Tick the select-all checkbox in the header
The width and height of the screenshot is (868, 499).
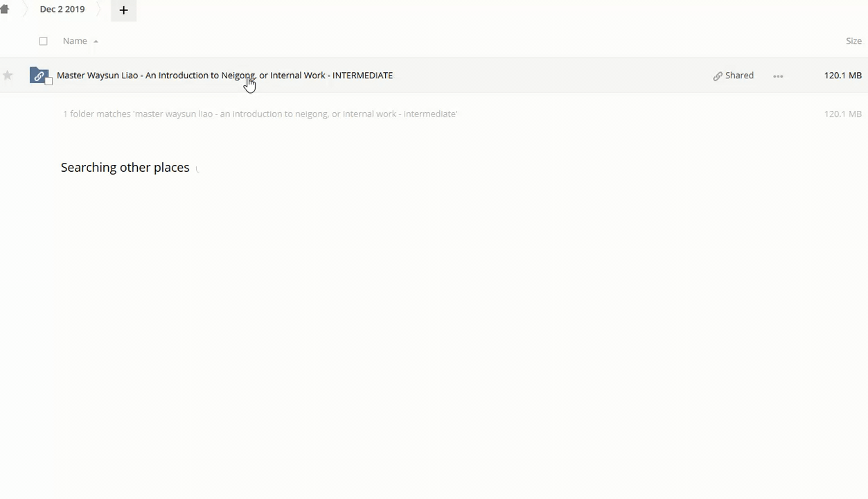pyautogui.click(x=43, y=42)
